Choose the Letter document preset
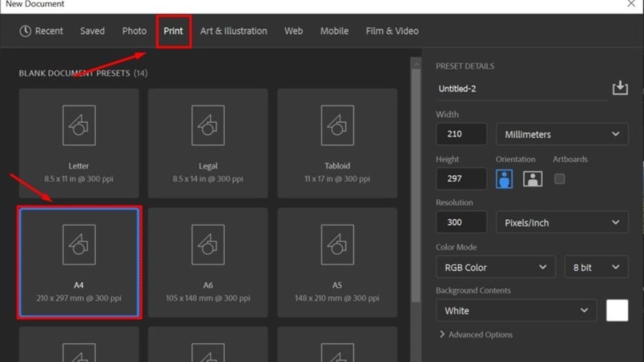644x362 pixels. coord(79,143)
